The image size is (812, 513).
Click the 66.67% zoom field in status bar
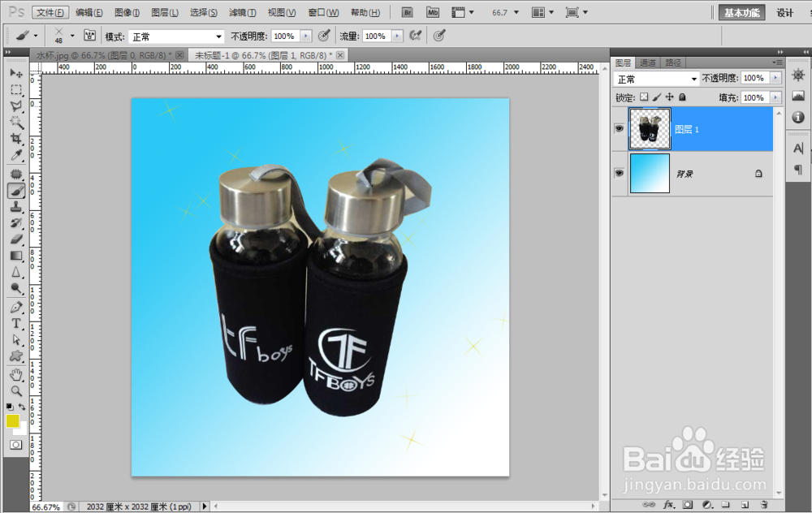(x=45, y=507)
